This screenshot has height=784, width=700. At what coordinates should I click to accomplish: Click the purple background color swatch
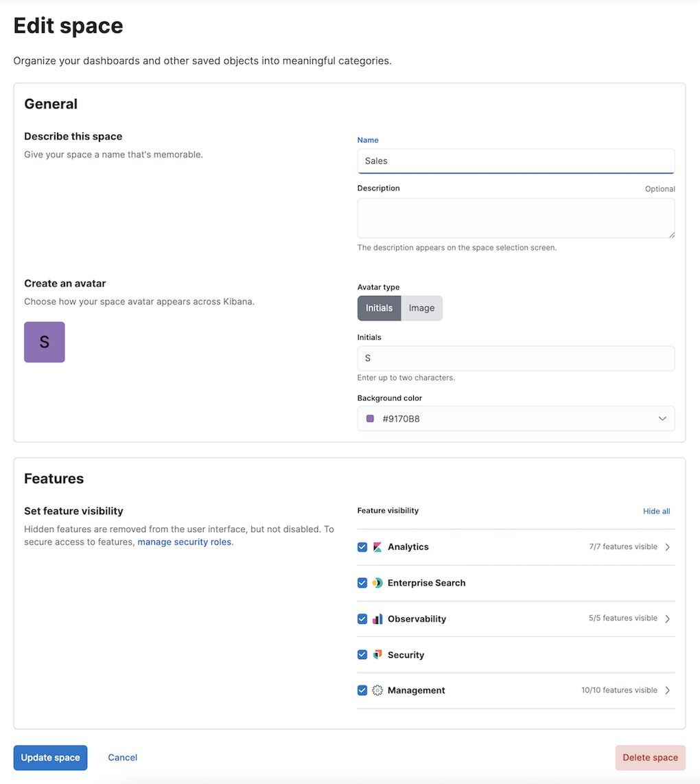[x=370, y=419]
